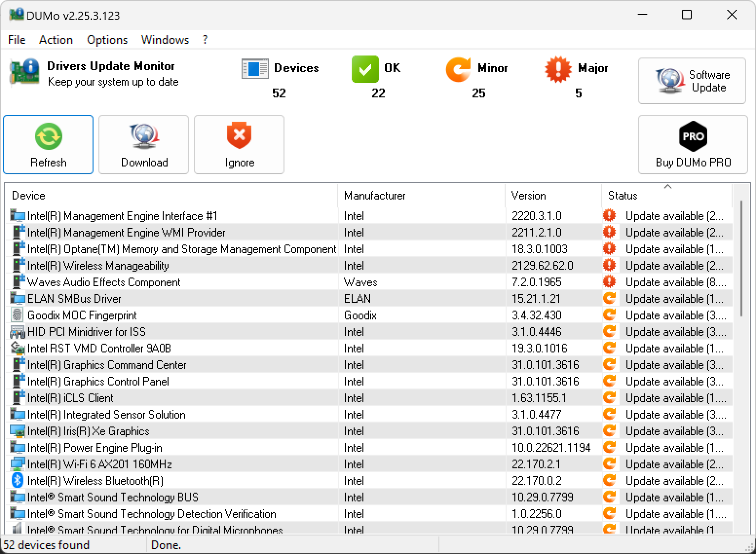The width and height of the screenshot is (756, 554).
Task: Open the ? help menu
Action: (205, 40)
